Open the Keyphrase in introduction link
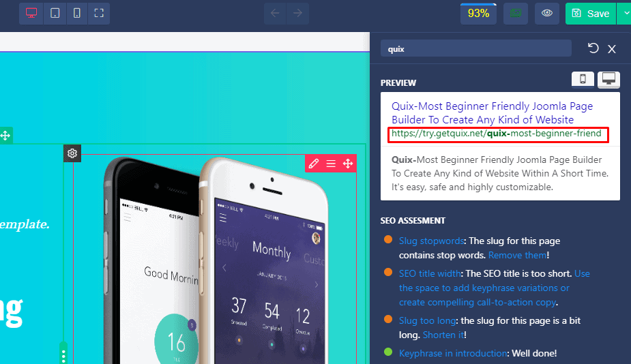This screenshot has height=364, width=631. pos(453,353)
